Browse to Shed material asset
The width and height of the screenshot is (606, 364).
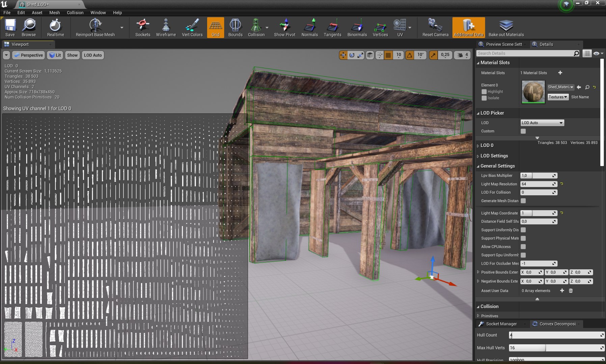point(587,87)
